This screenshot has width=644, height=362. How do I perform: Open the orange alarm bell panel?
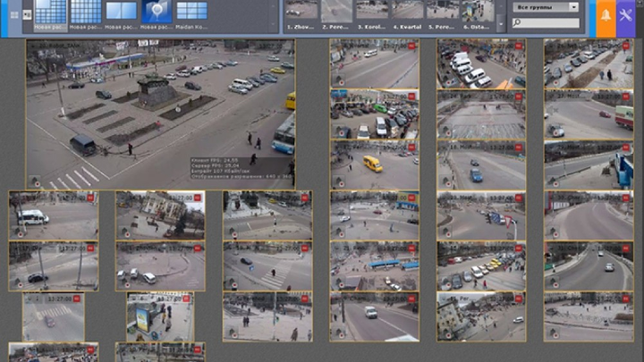pyautogui.click(x=606, y=17)
